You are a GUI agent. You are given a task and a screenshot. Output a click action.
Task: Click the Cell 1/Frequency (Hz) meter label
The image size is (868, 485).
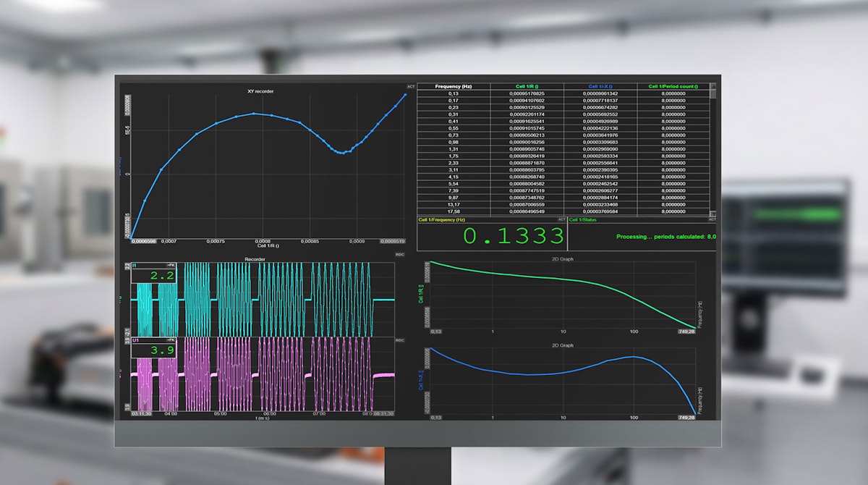[x=442, y=219]
